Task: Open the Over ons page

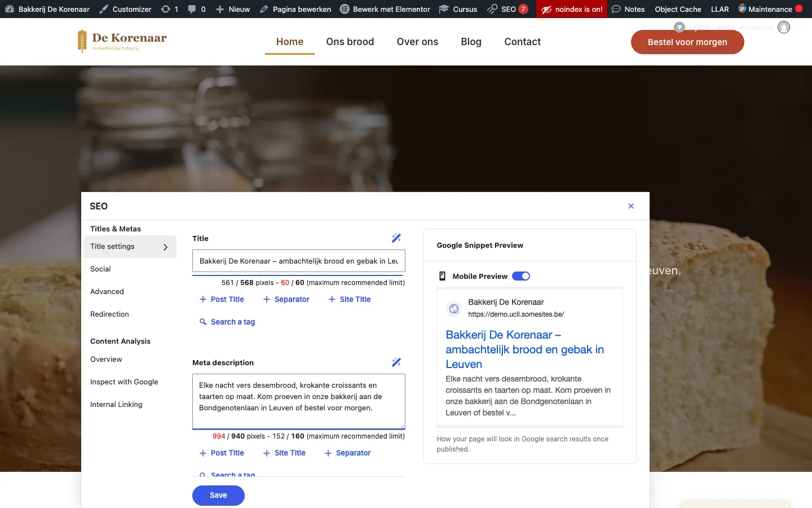Action: [417, 42]
